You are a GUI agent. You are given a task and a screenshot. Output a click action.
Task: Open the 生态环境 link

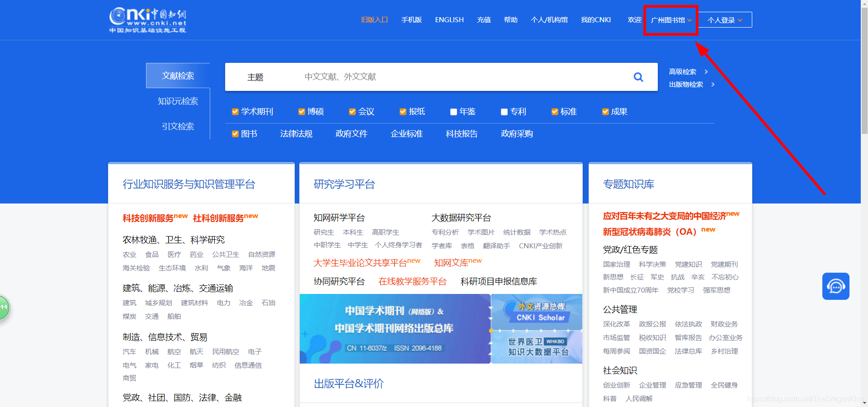[x=172, y=268]
